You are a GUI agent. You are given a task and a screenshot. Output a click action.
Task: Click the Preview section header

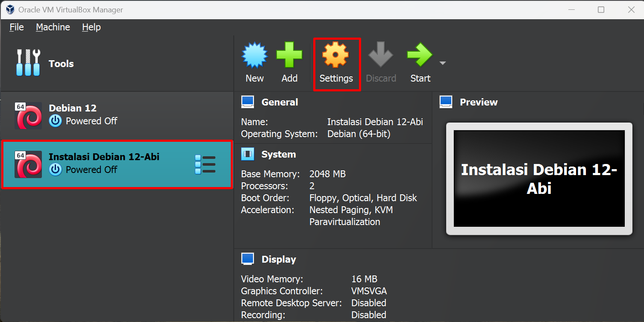tap(479, 102)
